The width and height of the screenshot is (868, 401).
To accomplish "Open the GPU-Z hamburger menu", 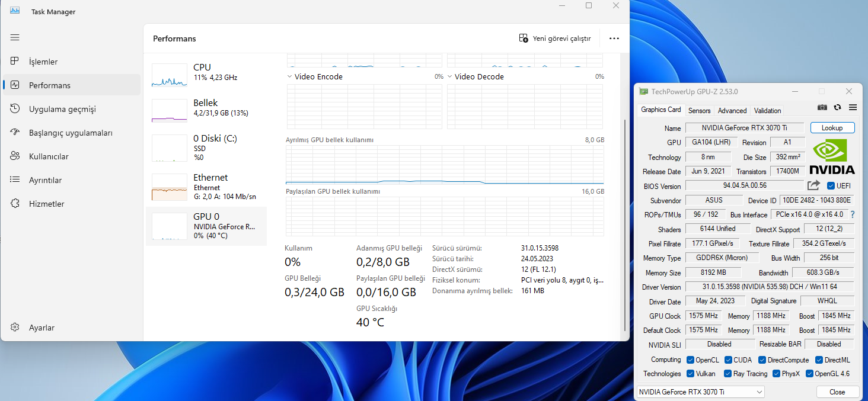I will coord(853,107).
